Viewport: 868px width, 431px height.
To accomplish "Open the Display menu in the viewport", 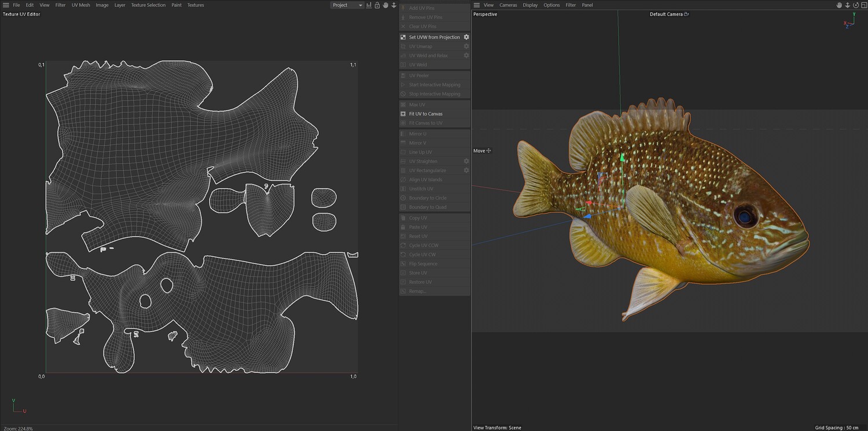I will pos(530,5).
